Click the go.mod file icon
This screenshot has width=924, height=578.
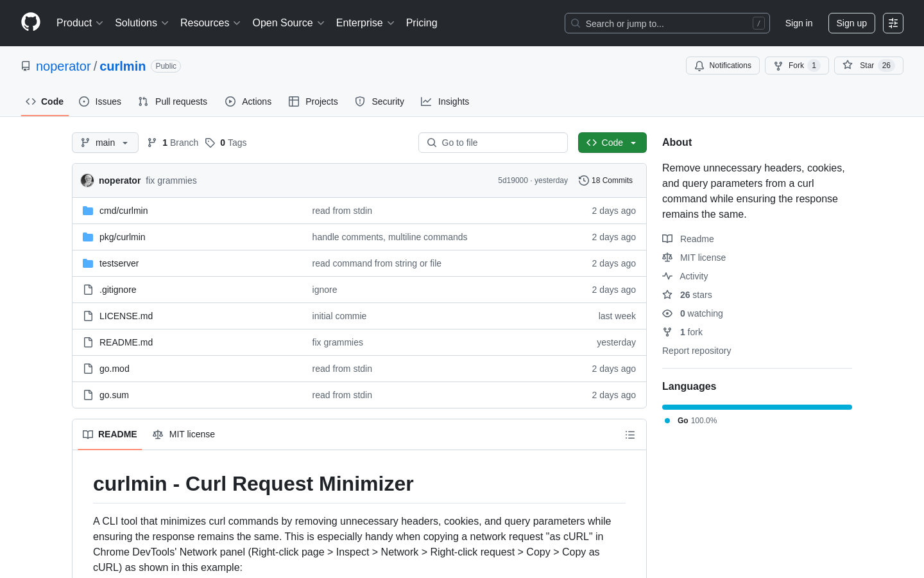pyautogui.click(x=88, y=369)
